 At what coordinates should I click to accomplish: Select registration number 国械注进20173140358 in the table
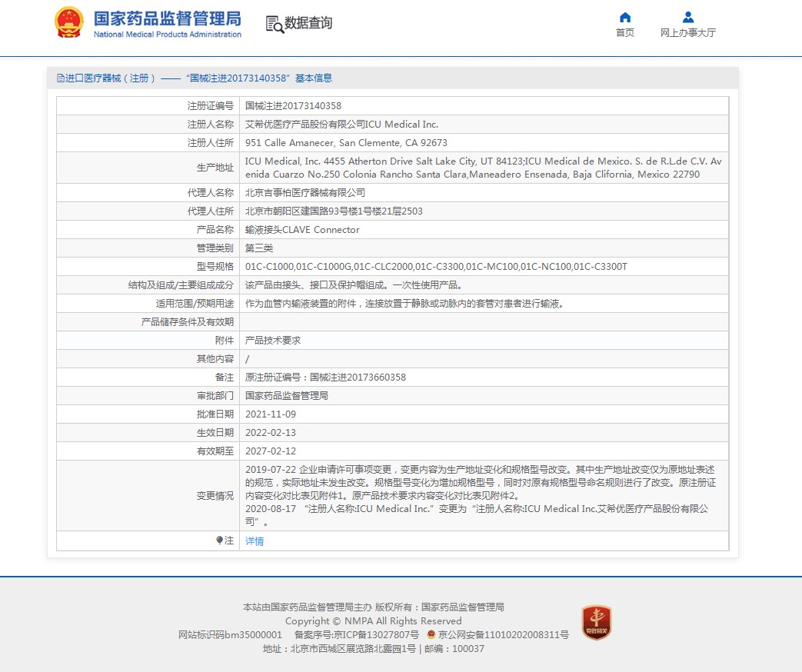[x=293, y=106]
